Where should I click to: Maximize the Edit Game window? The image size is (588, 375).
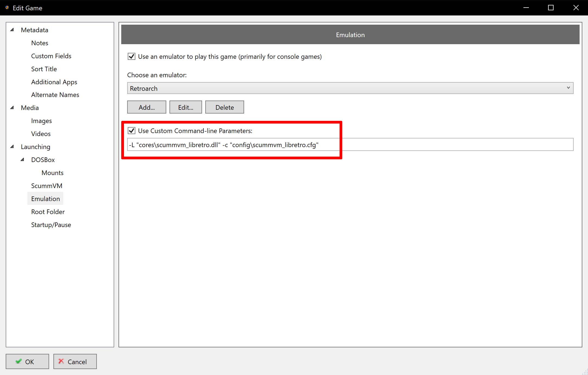tap(551, 8)
